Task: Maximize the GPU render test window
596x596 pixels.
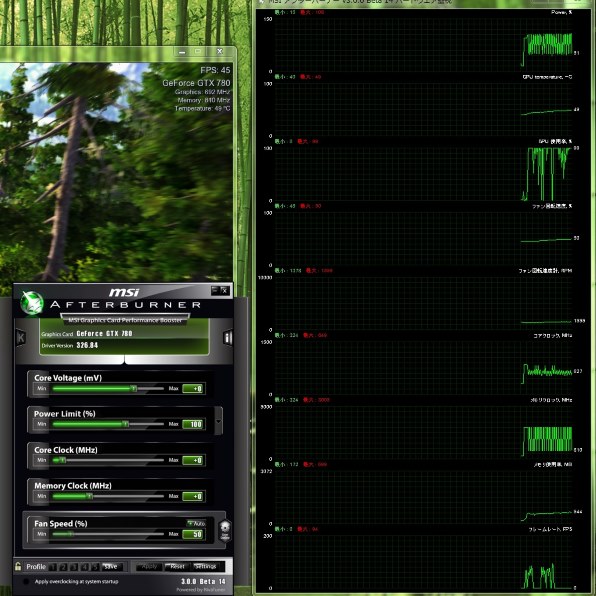Action: (x=198, y=52)
